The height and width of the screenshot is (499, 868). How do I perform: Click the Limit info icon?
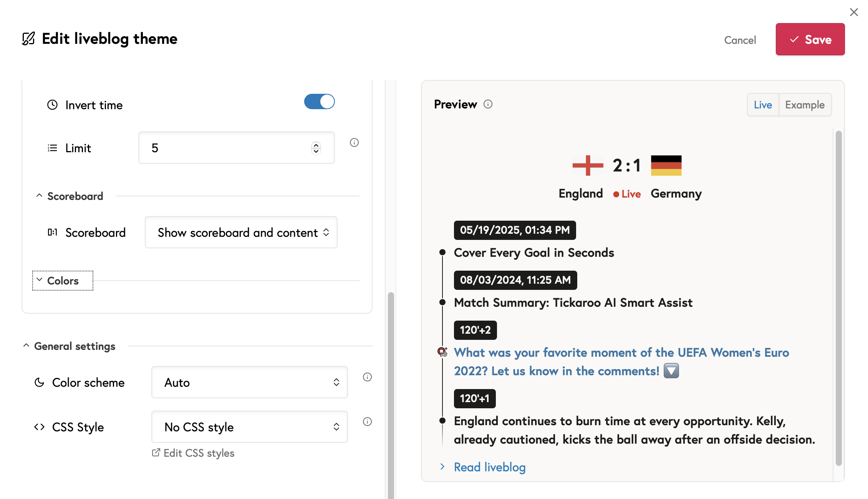click(x=354, y=143)
